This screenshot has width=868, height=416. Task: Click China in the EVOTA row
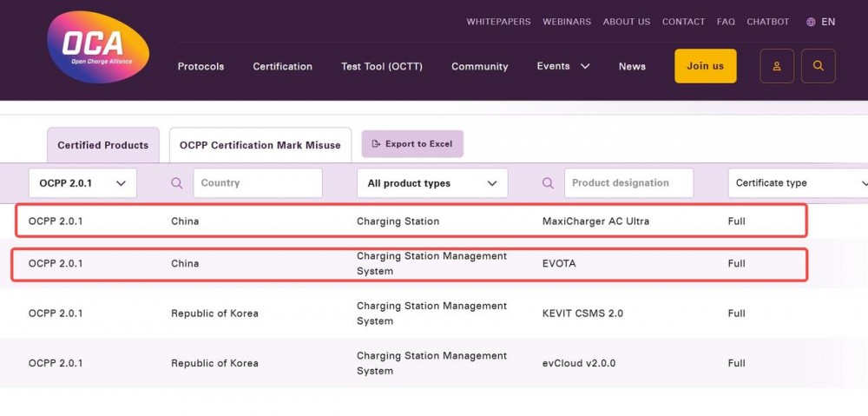[185, 264]
